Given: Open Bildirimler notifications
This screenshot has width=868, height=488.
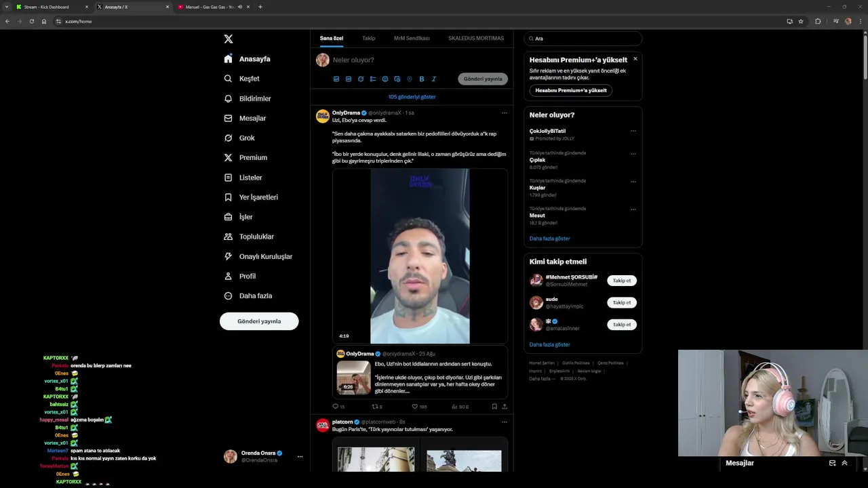Looking at the screenshot, I should point(247,98).
